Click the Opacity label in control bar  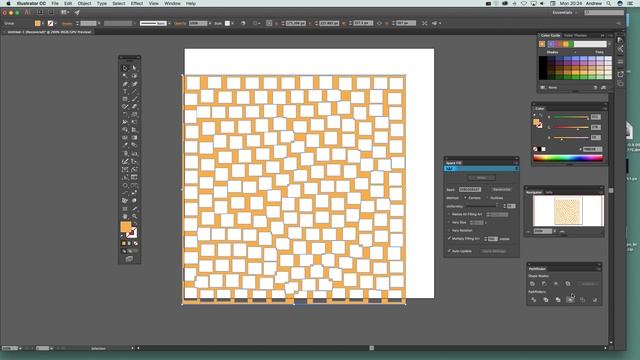[x=180, y=23]
